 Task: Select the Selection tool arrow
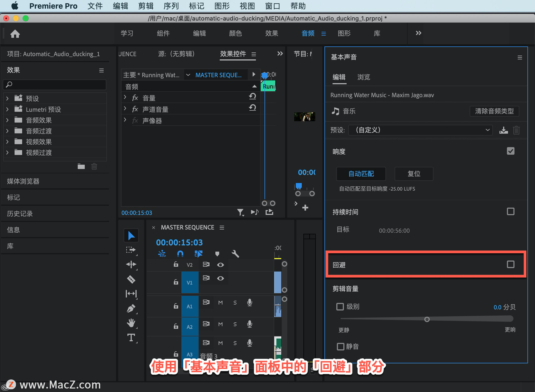[131, 236]
